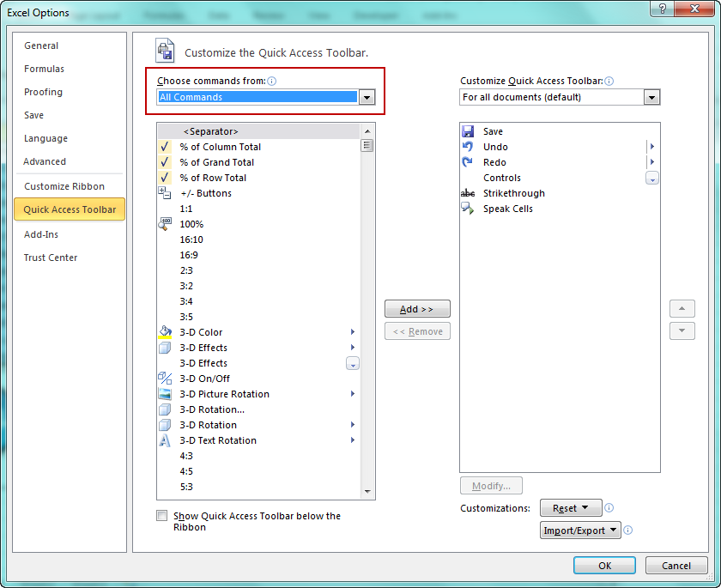Click the Redo arrow icon
The height and width of the screenshot is (588, 721).
coord(468,162)
